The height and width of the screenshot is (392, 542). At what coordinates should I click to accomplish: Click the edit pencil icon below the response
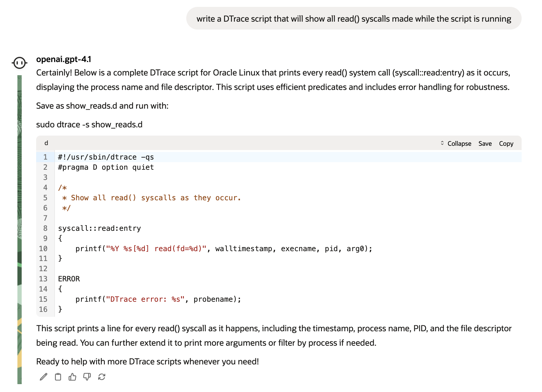(43, 377)
